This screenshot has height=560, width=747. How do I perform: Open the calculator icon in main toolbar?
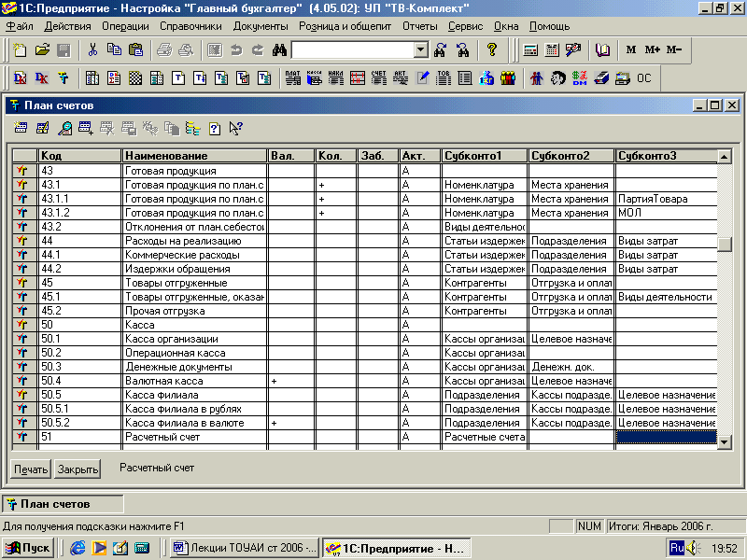click(530, 50)
